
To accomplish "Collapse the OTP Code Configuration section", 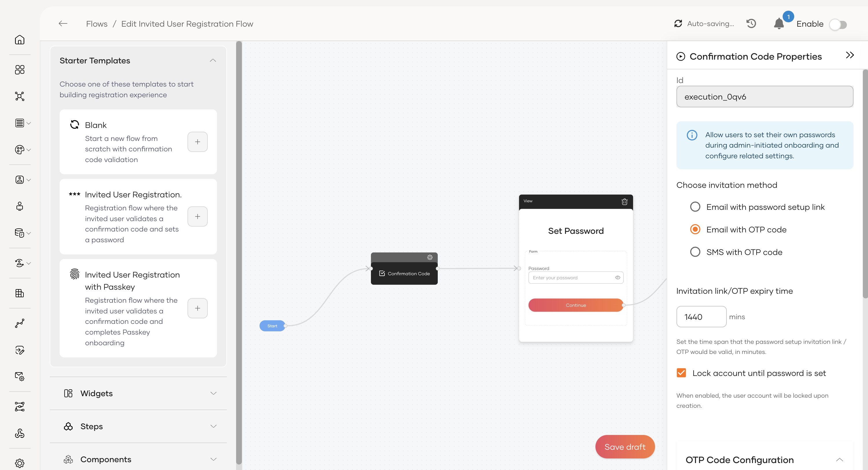I will pyautogui.click(x=839, y=460).
